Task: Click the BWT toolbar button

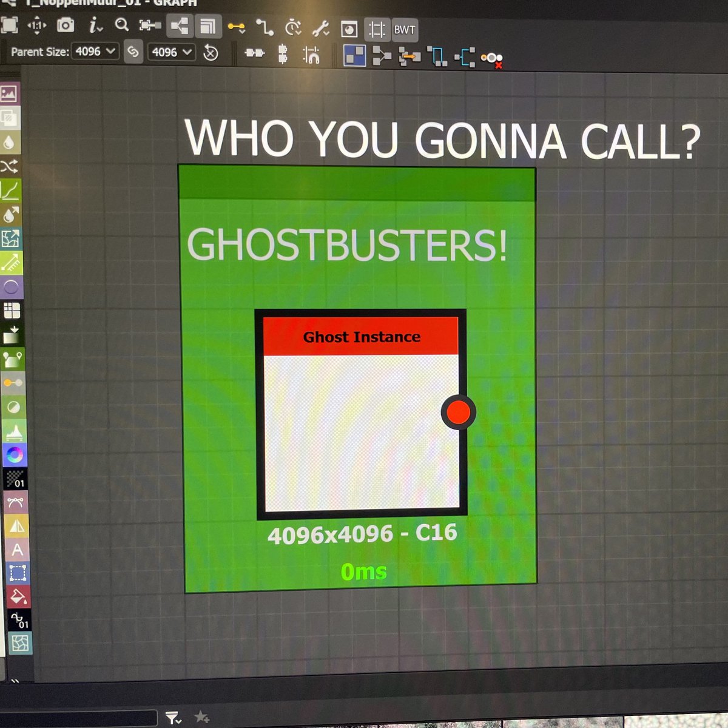Action: (405, 30)
